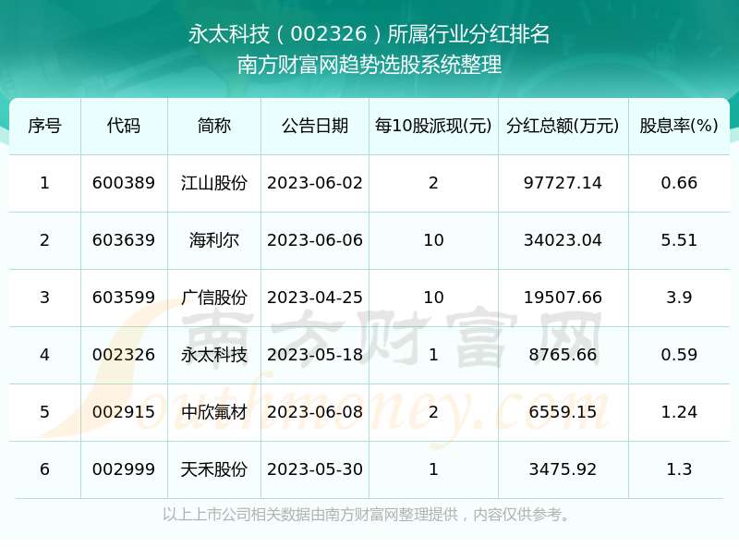Select company name 海利尔
The image size is (739, 560).
[214, 240]
